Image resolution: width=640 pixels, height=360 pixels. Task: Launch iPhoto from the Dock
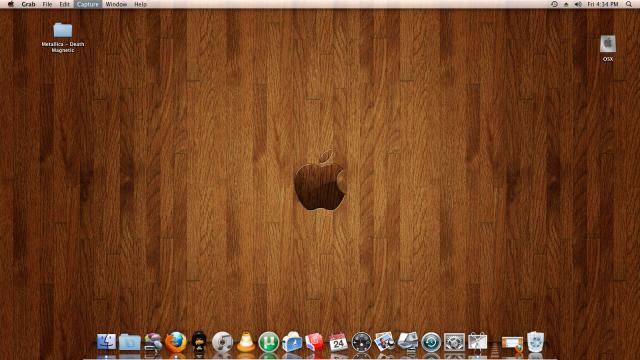[384, 341]
